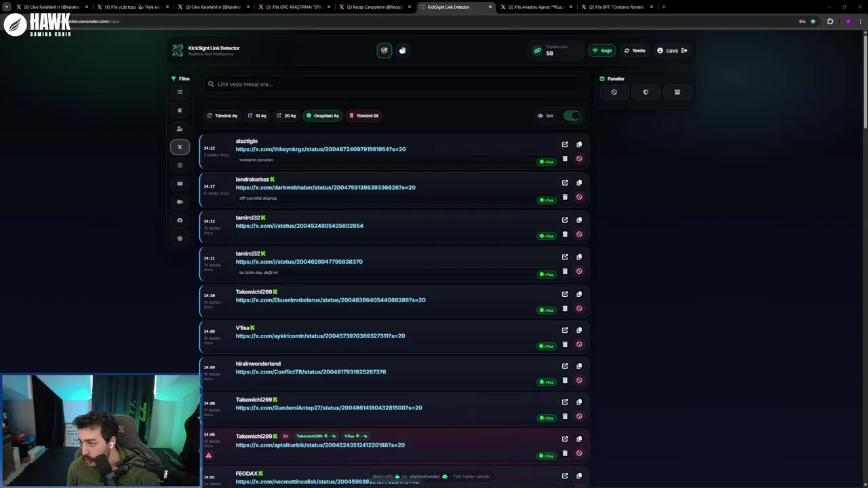Copy alaztigin's link
This screenshot has width=868, height=488.
point(579,144)
